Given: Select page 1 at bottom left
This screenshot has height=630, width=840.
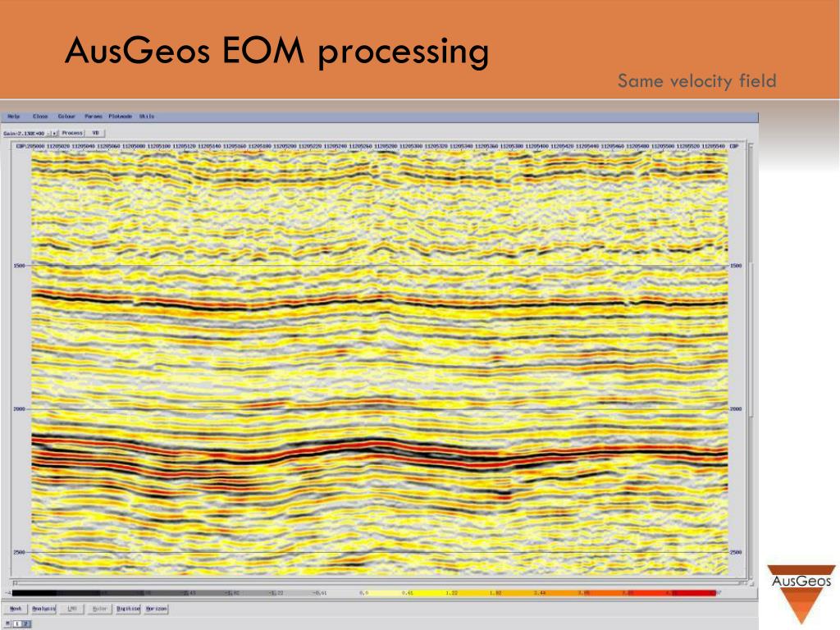Looking at the screenshot, I should point(17,623).
